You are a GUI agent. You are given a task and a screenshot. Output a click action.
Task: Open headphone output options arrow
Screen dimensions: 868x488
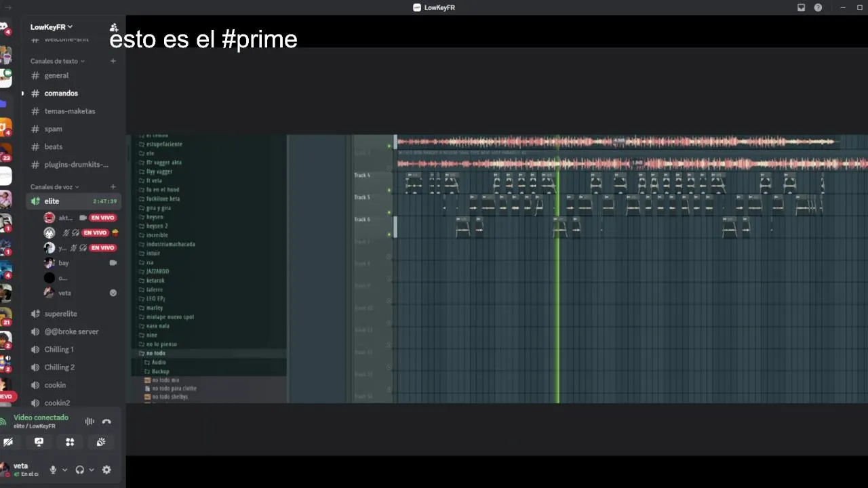(x=92, y=470)
